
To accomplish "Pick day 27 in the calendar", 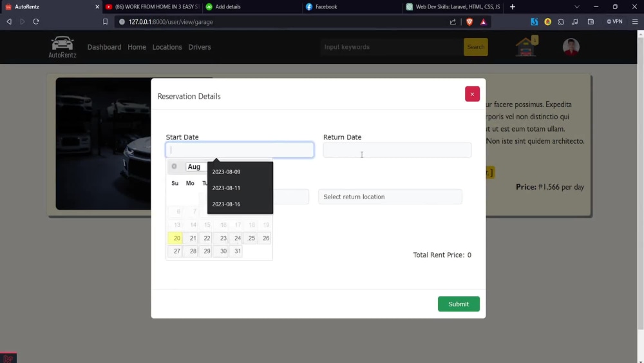I will point(175,251).
